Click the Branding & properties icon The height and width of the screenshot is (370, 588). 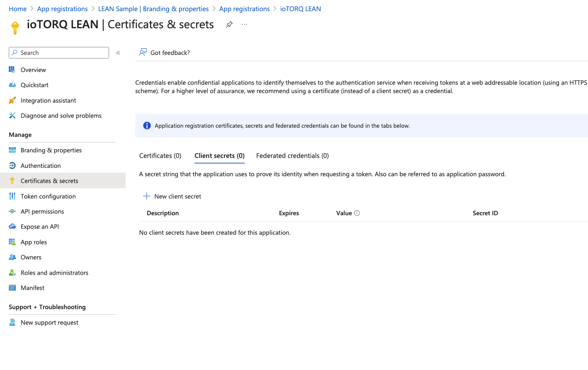[12, 150]
